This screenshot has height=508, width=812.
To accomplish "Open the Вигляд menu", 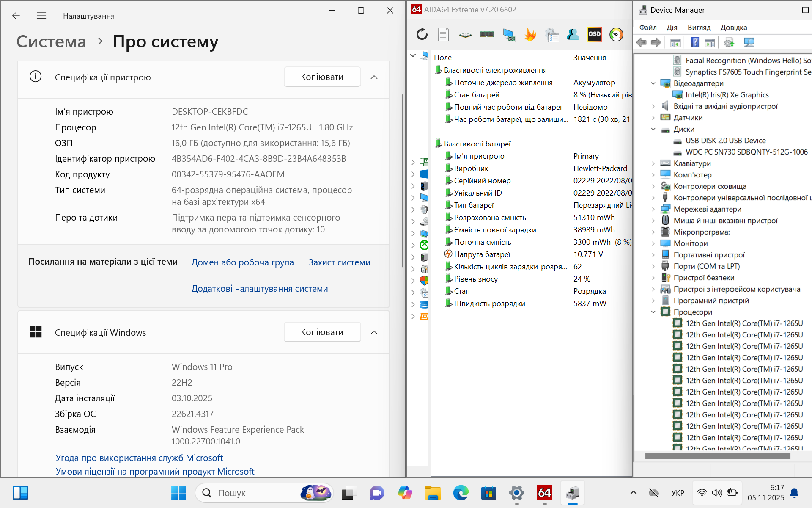I will pyautogui.click(x=699, y=28).
